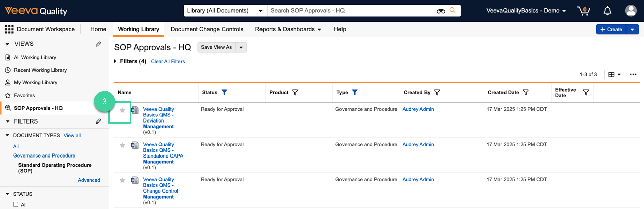
Task: Check the All status checkbox
Action: tap(16, 204)
